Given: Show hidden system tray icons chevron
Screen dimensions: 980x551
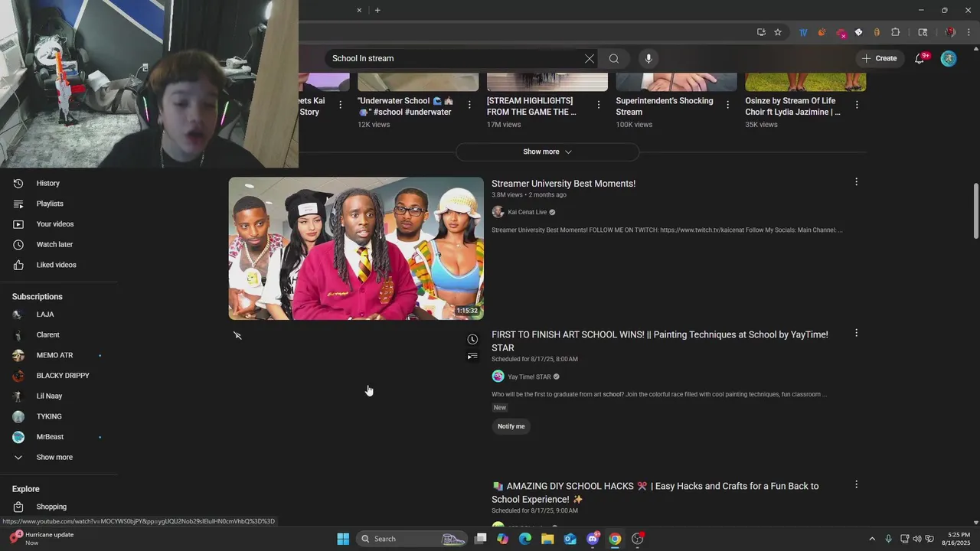Looking at the screenshot, I should pos(871,539).
